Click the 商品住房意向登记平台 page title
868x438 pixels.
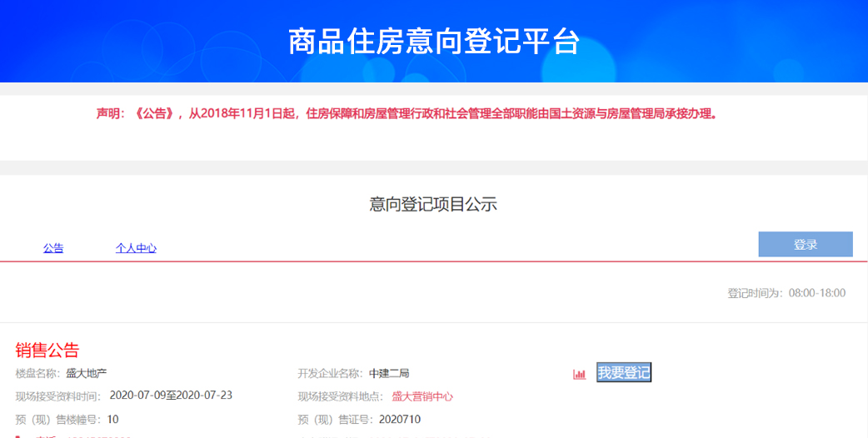tap(433, 42)
